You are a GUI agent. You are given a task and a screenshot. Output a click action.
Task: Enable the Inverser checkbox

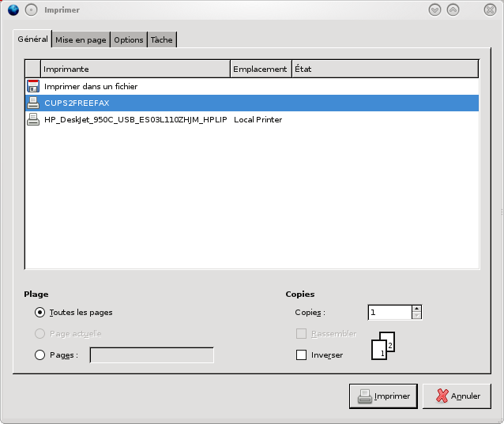point(301,355)
